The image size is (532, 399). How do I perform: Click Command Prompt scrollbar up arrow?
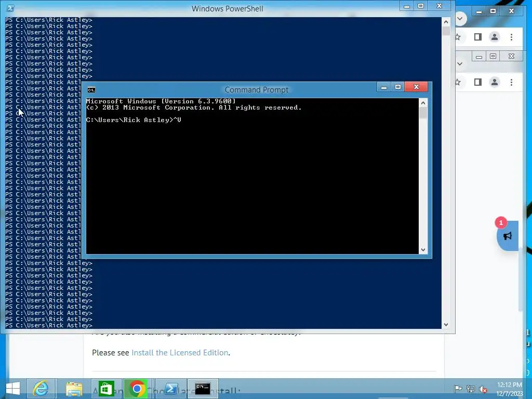[x=423, y=103]
